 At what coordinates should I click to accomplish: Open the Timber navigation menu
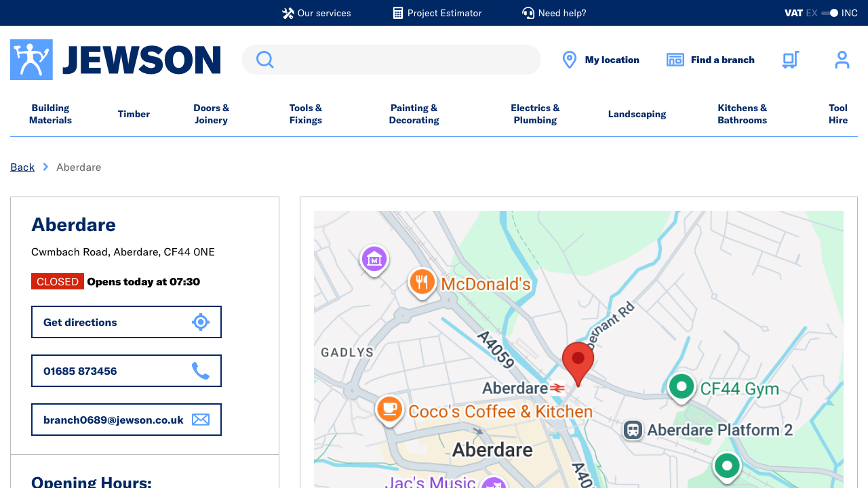coord(134,114)
